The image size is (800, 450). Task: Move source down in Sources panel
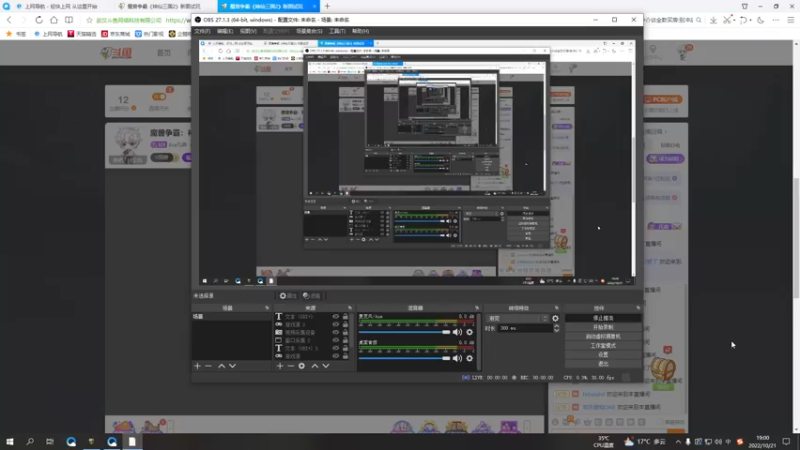pyautogui.click(x=326, y=366)
